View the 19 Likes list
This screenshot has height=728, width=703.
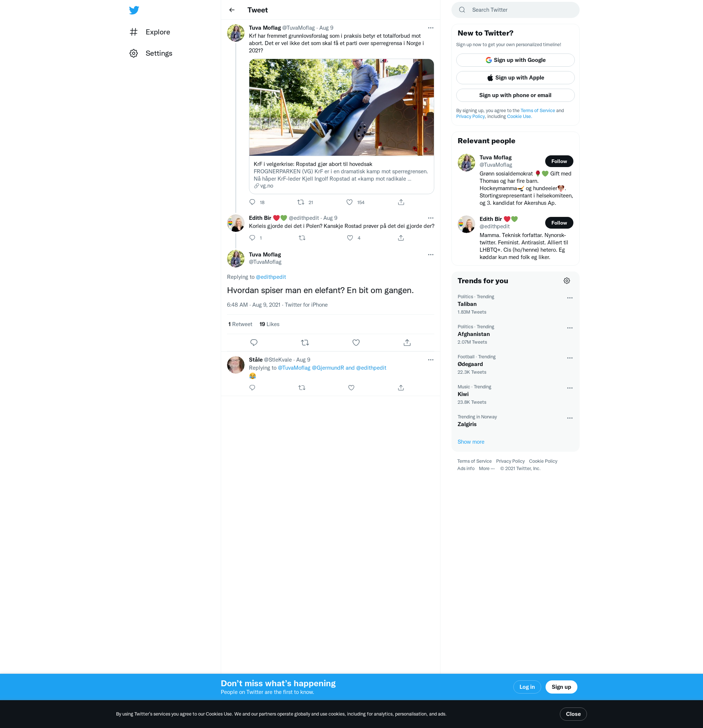click(269, 324)
